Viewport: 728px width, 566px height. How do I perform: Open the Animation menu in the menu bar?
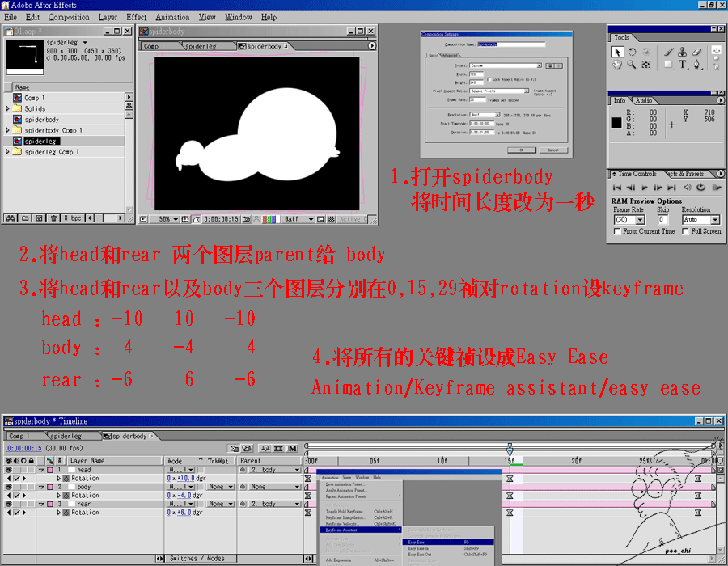point(172,17)
